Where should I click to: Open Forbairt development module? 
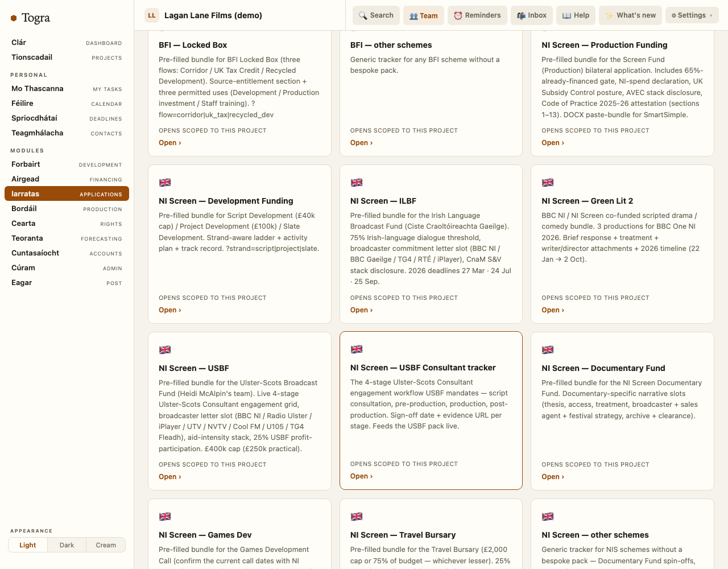[67, 164]
